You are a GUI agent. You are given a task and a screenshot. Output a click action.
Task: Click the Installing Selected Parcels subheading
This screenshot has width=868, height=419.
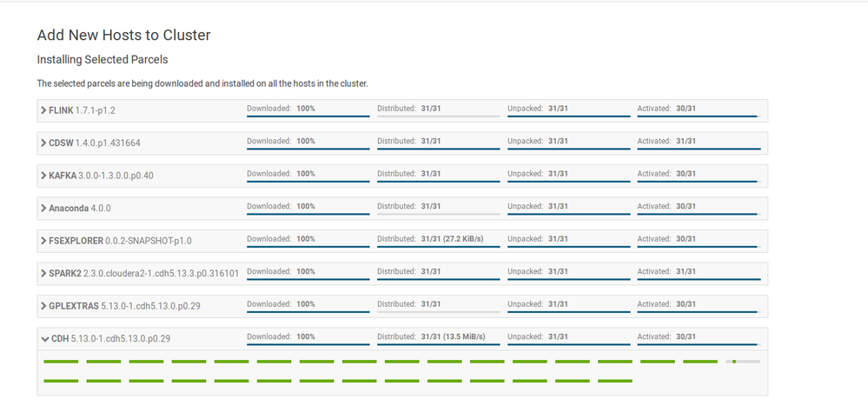point(103,59)
